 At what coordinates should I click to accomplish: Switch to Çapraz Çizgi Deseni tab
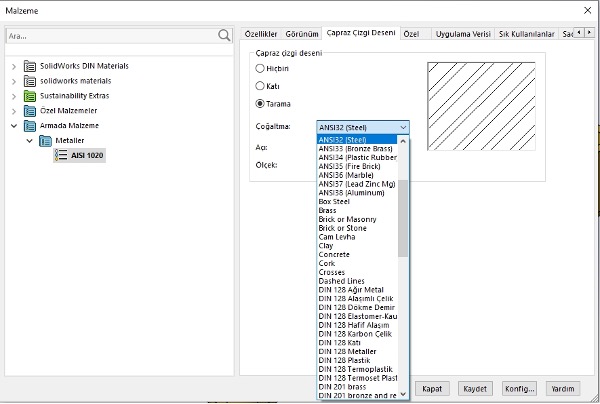361,33
